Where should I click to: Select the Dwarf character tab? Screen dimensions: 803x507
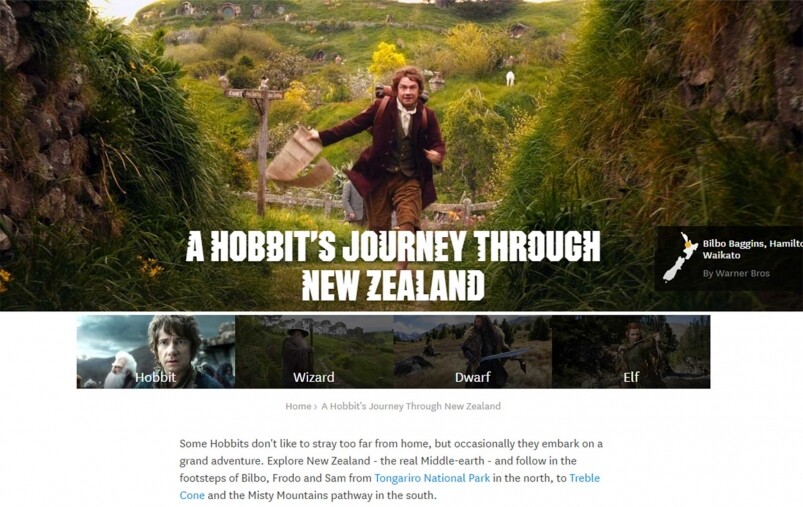(x=472, y=352)
